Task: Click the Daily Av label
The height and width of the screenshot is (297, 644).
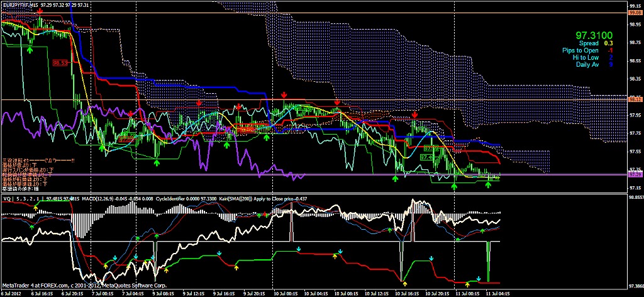Action: 587,64
